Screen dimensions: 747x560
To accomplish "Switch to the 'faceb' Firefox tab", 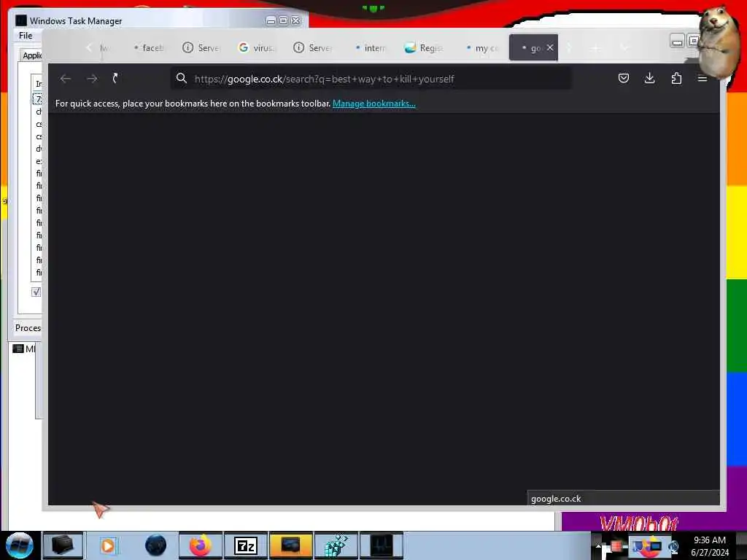I will click(x=148, y=47).
